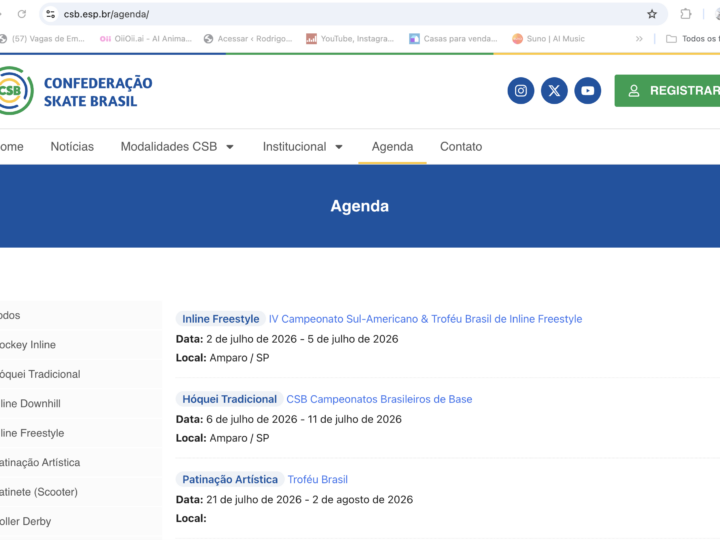This screenshot has height=540, width=720.
Task: Reload the page with the refresh icon
Action: [22, 14]
